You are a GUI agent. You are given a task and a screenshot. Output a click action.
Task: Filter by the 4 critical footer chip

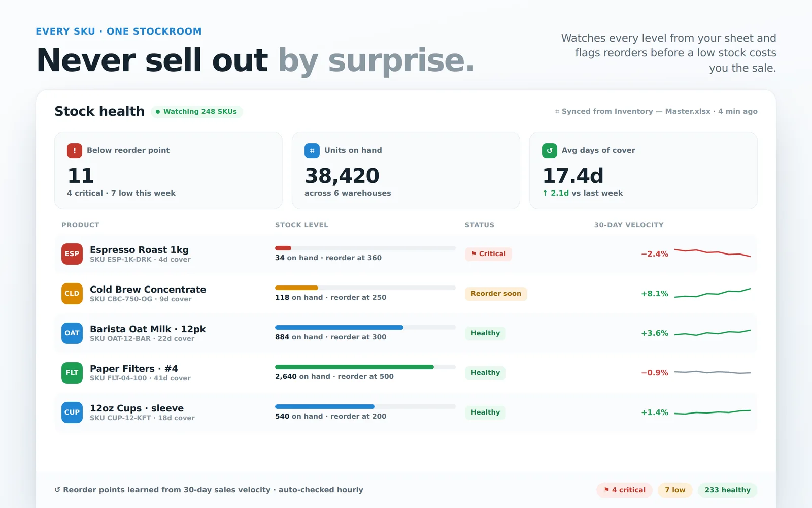point(624,490)
